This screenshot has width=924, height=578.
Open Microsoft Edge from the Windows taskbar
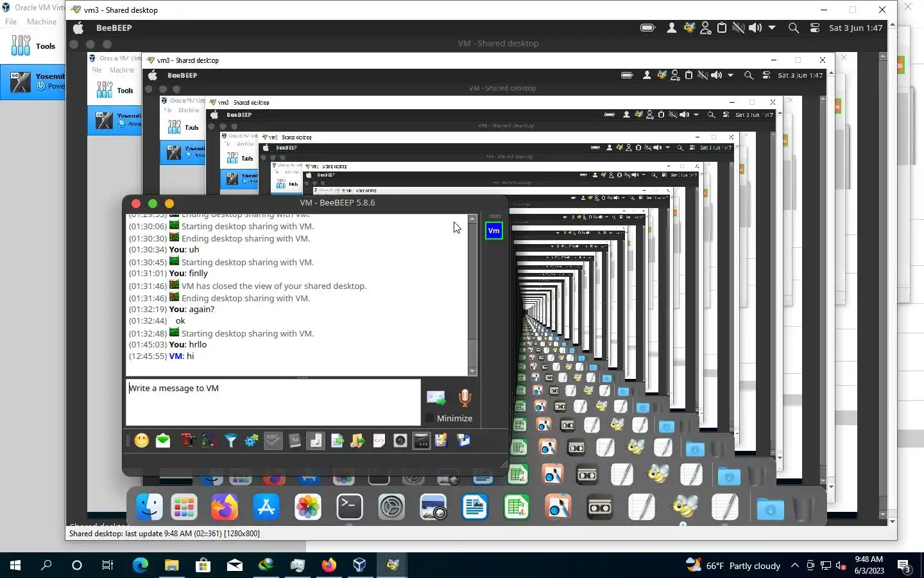140,565
